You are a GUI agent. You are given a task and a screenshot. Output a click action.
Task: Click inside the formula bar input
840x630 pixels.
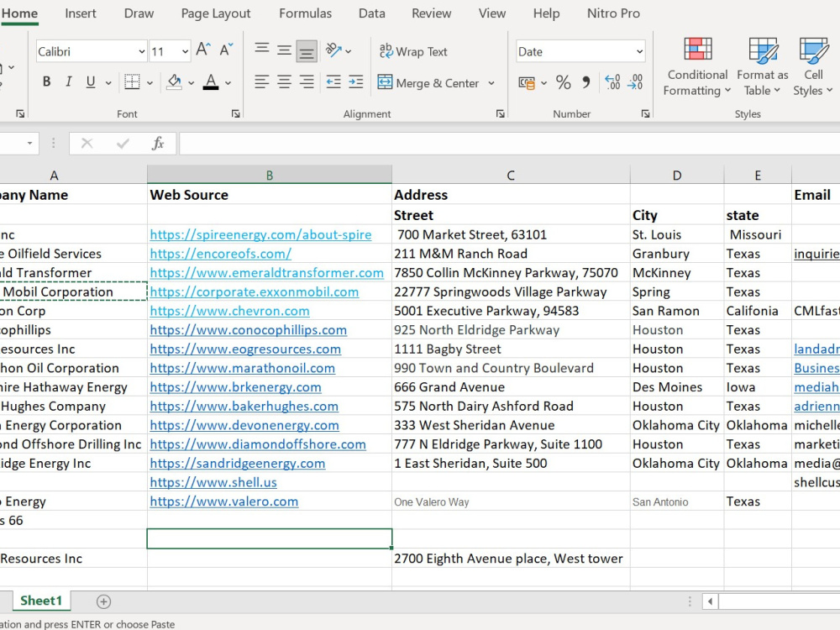tap(509, 144)
